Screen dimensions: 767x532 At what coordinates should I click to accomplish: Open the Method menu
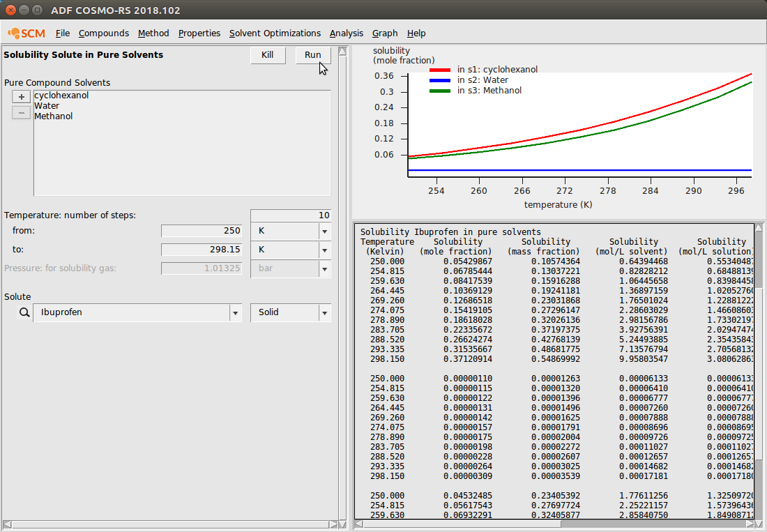tap(153, 33)
